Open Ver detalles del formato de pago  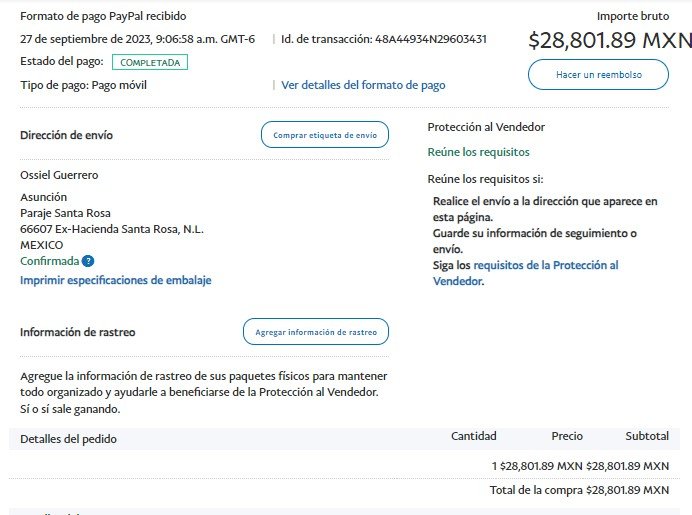click(x=363, y=85)
